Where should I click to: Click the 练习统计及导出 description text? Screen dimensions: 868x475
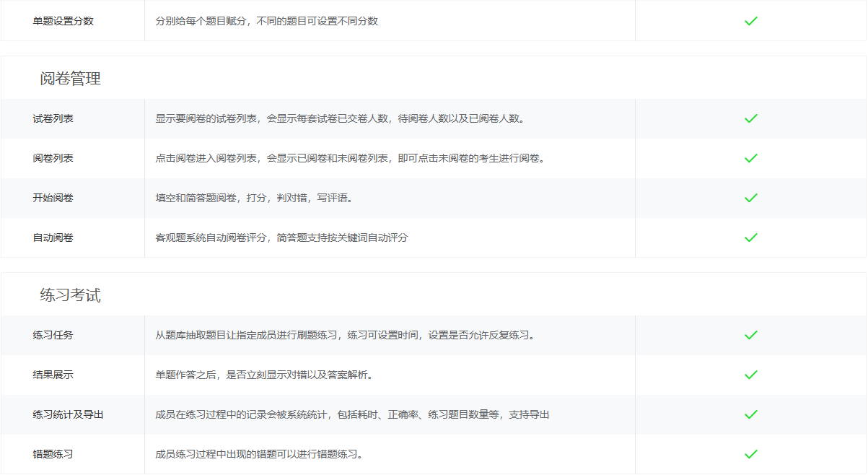pyautogui.click(x=352, y=414)
